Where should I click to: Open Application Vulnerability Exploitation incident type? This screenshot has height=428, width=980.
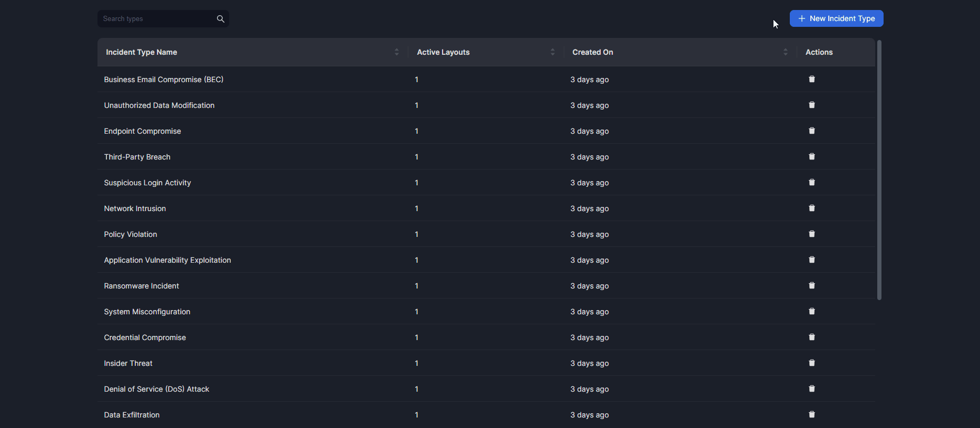click(x=168, y=260)
